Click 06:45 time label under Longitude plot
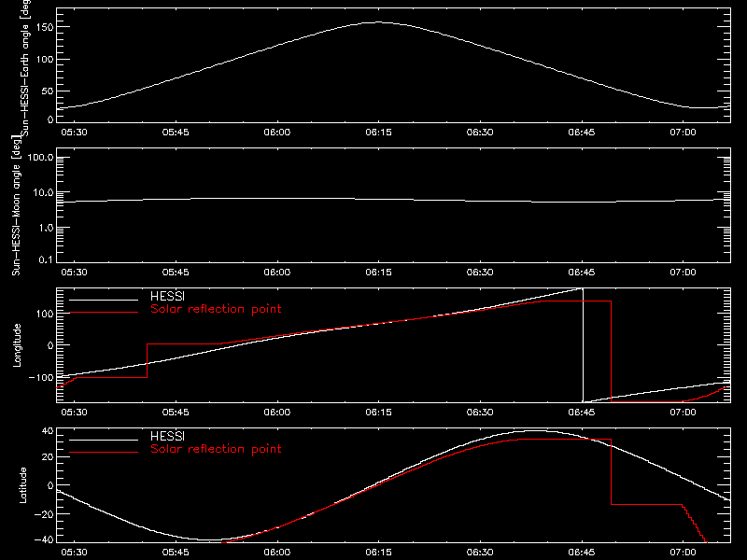 pyautogui.click(x=582, y=413)
